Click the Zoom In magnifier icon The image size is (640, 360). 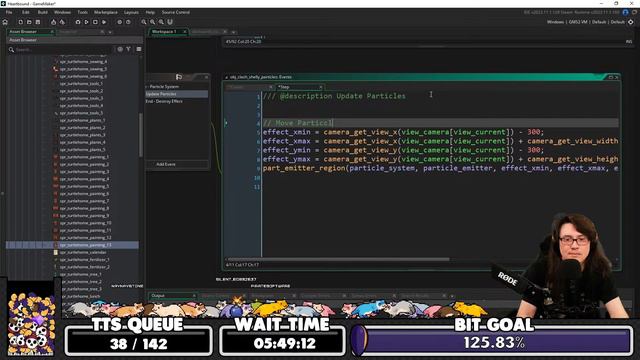pos(161,22)
